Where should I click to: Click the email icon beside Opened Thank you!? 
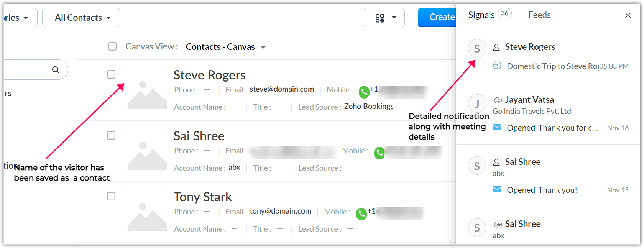497,189
